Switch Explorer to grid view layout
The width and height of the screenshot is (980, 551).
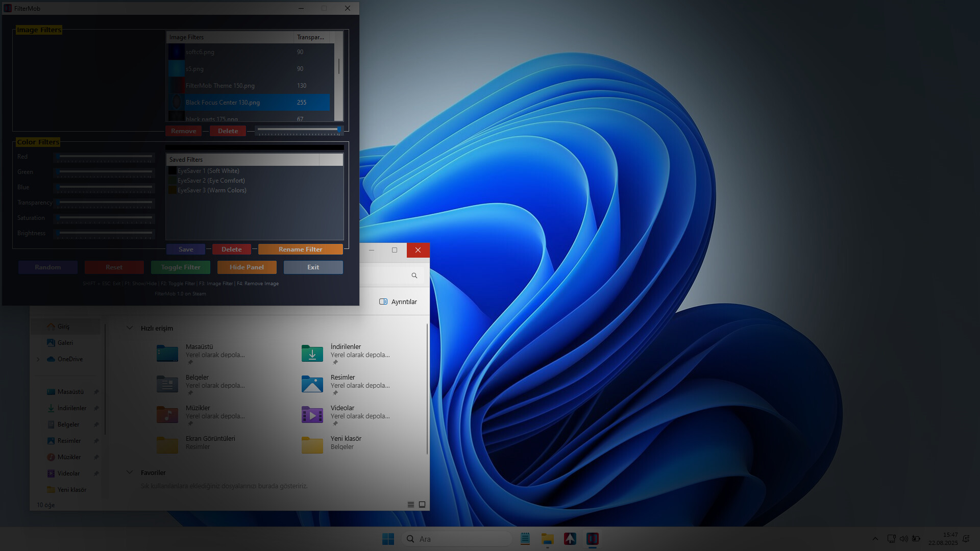(x=422, y=504)
